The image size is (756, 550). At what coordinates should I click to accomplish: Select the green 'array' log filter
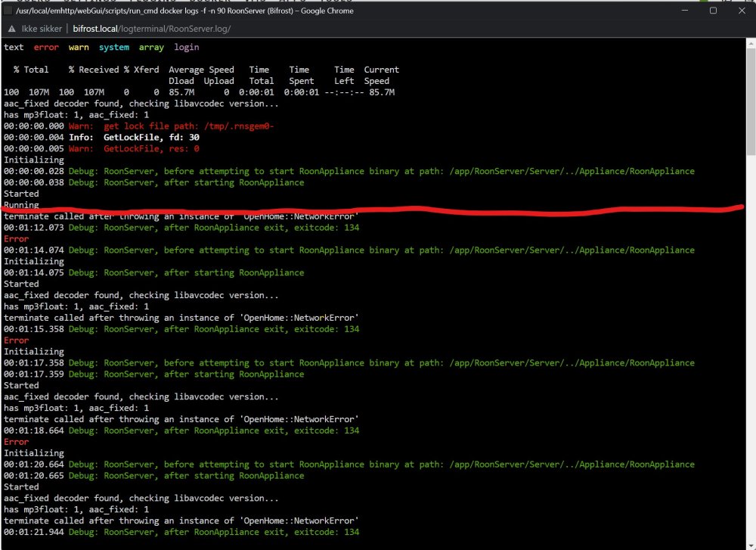(x=151, y=47)
